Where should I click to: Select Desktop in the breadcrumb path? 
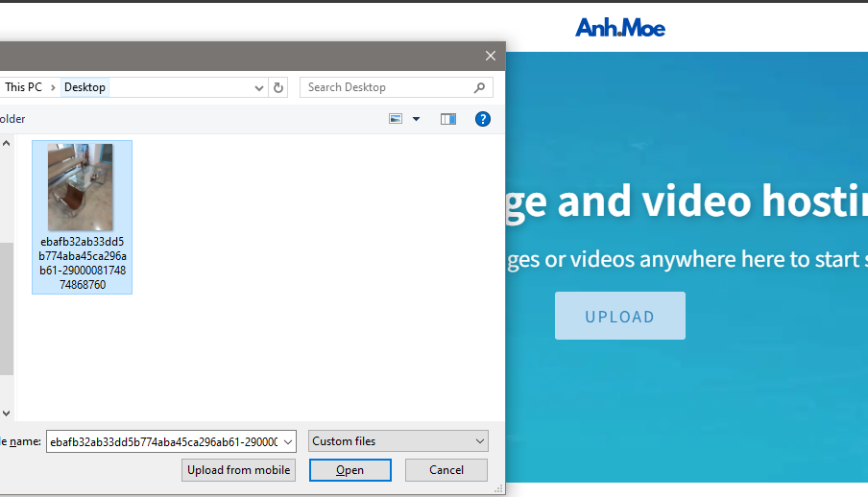84,87
